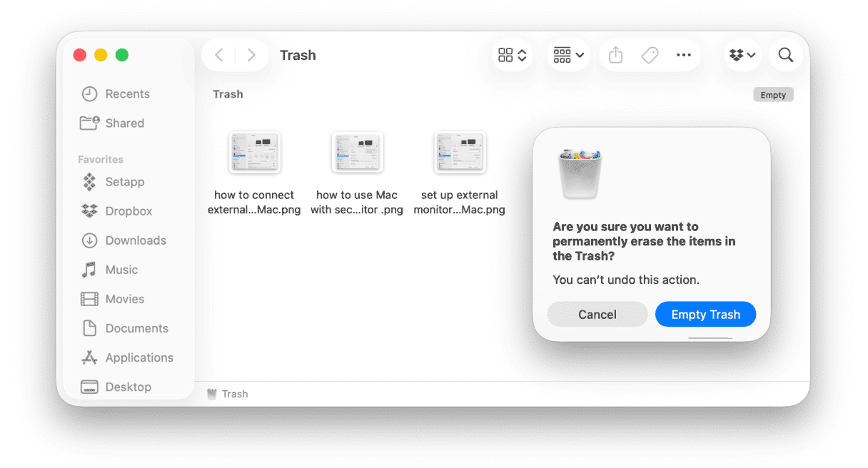Cancel the empty trash dialog
The height and width of the screenshot is (468, 868).
click(x=597, y=314)
